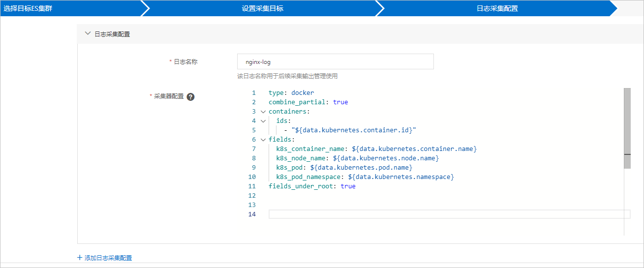This screenshot has height=268, width=644.
Task: Click the "${data.kubernetes.container.id}" value
Action: [354, 130]
